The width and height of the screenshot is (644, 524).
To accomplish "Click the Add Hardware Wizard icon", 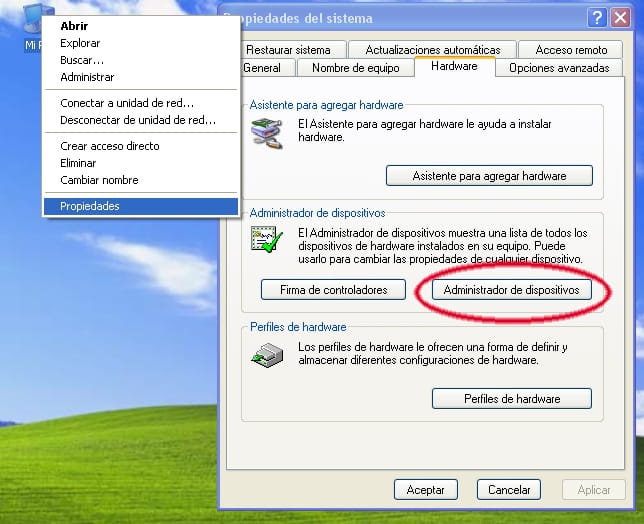I will pyautogui.click(x=267, y=133).
